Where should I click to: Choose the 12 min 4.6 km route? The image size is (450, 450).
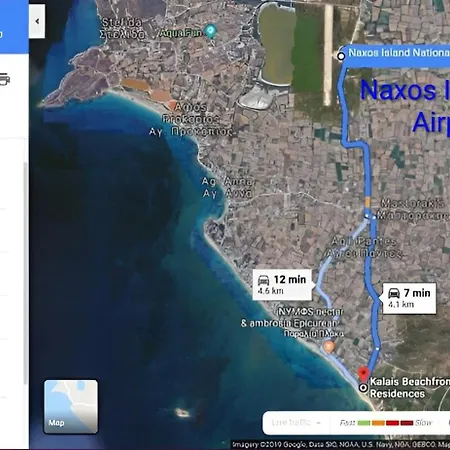pyautogui.click(x=283, y=285)
